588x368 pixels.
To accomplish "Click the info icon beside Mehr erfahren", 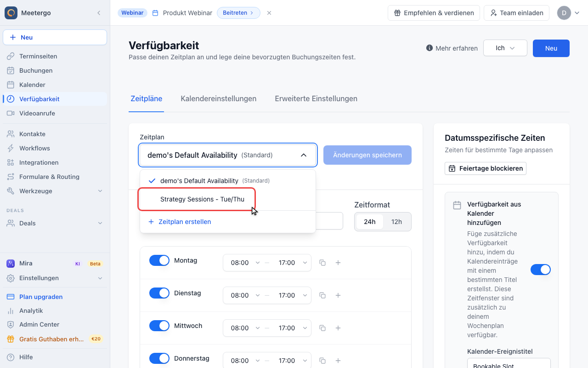I will coord(430,48).
